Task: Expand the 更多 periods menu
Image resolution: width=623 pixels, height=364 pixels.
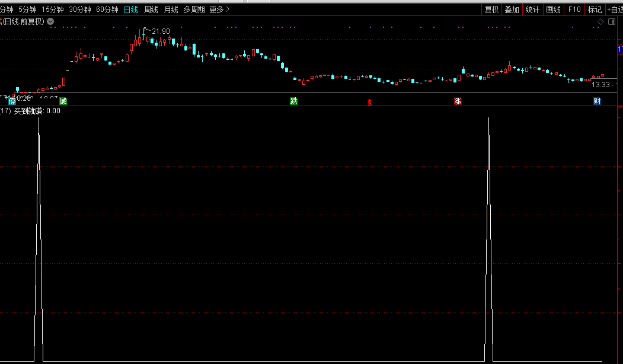Action: pyautogui.click(x=219, y=9)
